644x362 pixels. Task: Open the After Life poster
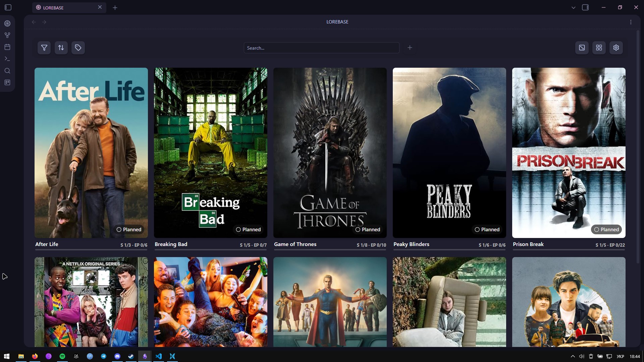tap(91, 153)
